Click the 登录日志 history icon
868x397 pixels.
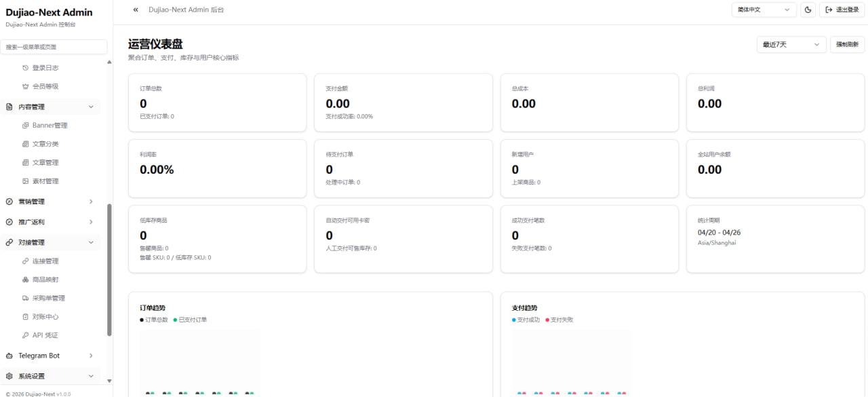click(26, 68)
